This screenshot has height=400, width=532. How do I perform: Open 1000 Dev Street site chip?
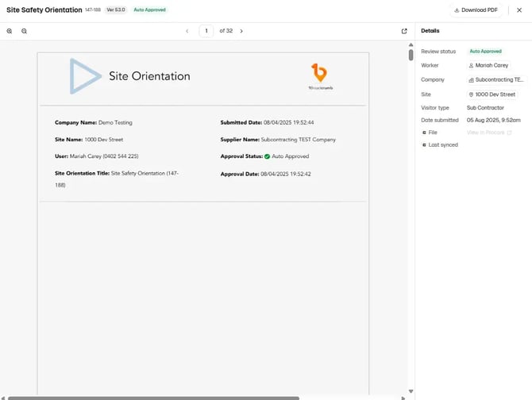(492, 94)
